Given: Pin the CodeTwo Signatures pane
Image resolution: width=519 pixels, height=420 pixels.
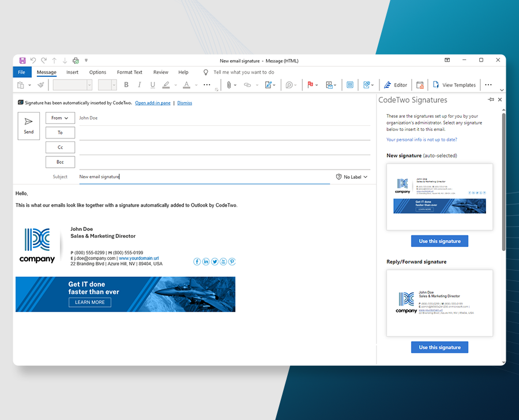Looking at the screenshot, I should [x=491, y=99].
